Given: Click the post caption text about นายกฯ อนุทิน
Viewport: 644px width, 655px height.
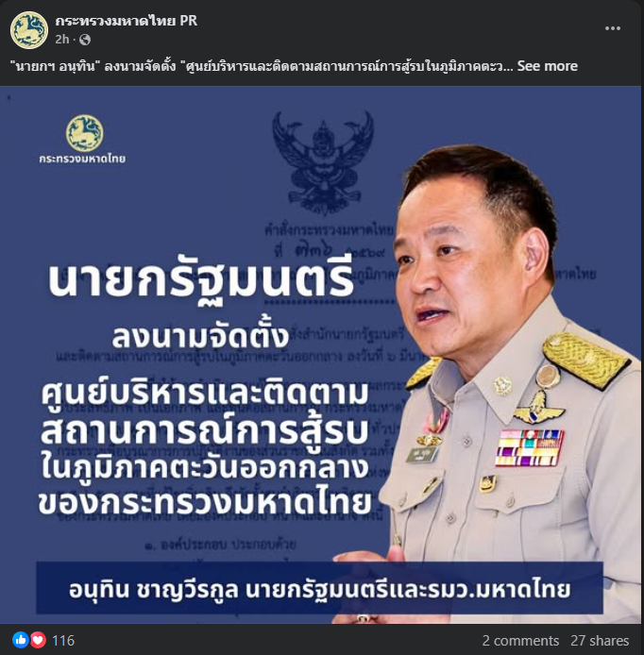Looking at the screenshot, I should [x=262, y=66].
